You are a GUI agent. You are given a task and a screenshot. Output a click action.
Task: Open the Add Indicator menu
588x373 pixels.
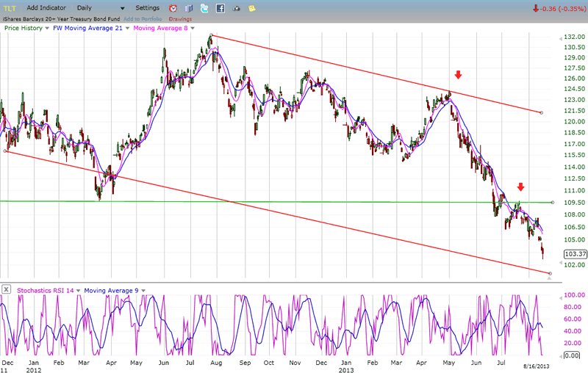(47, 8)
